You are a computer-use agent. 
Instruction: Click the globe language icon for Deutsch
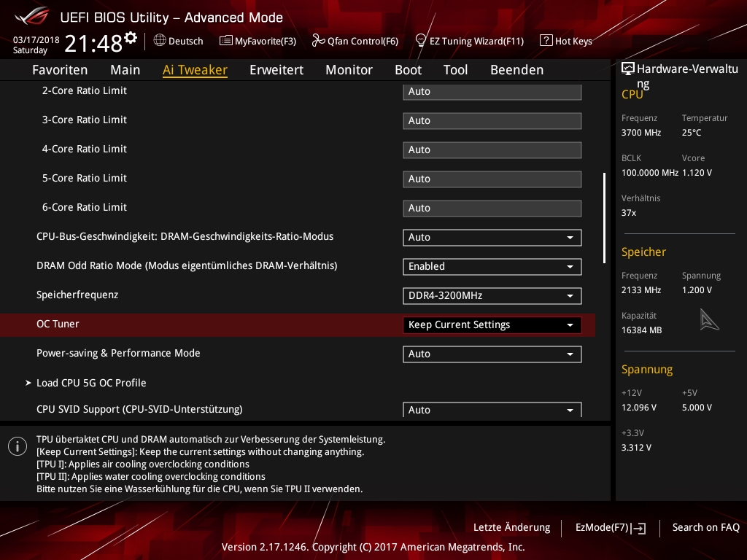click(x=160, y=41)
